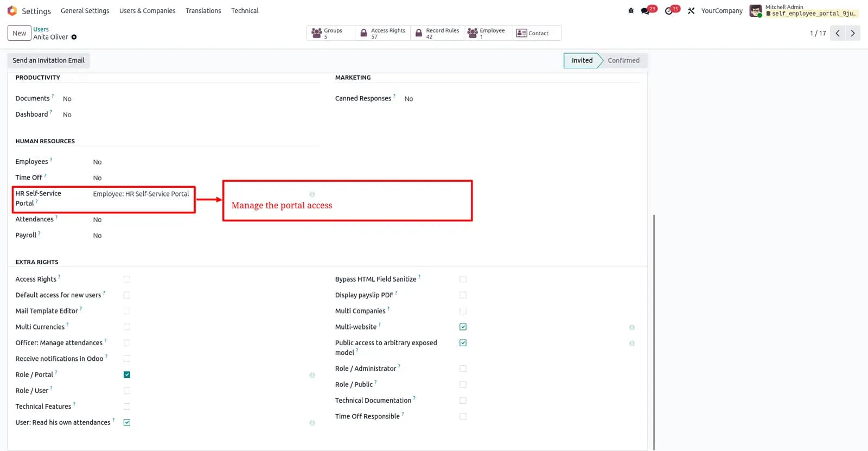Uncheck the Role / Portal checkbox
Viewport: 868px width, 451px height.
pyautogui.click(x=127, y=374)
